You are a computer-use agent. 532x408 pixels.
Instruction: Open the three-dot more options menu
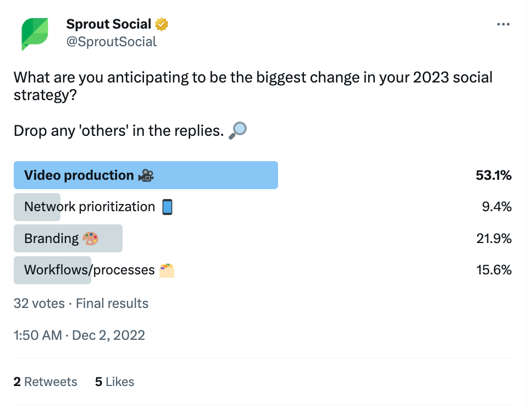[503, 25]
